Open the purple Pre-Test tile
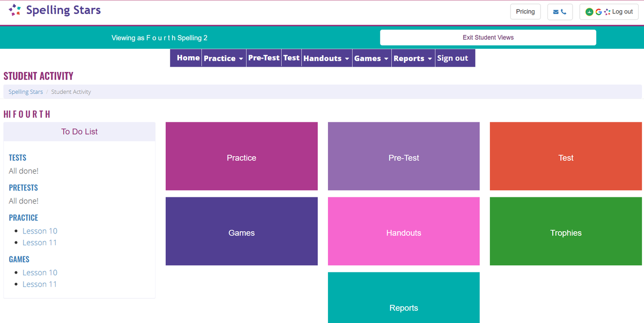 404,156
